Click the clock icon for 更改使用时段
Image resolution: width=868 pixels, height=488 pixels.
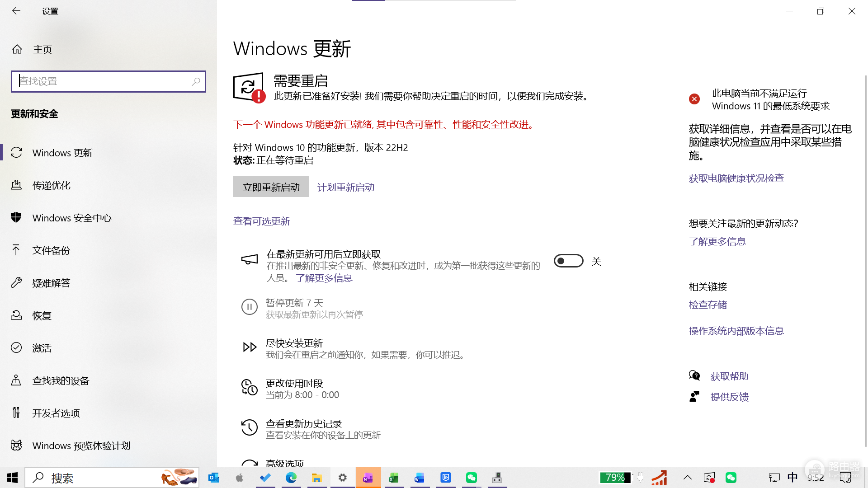(249, 387)
